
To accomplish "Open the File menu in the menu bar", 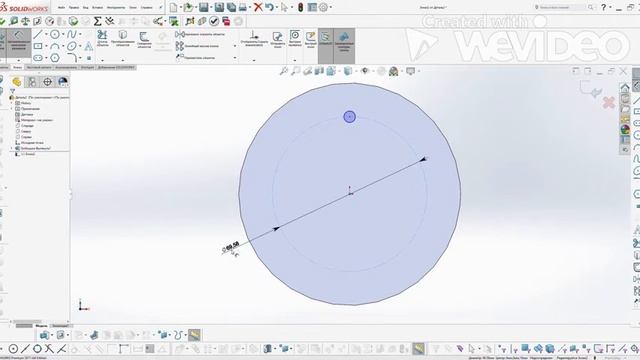I will 61,7.
